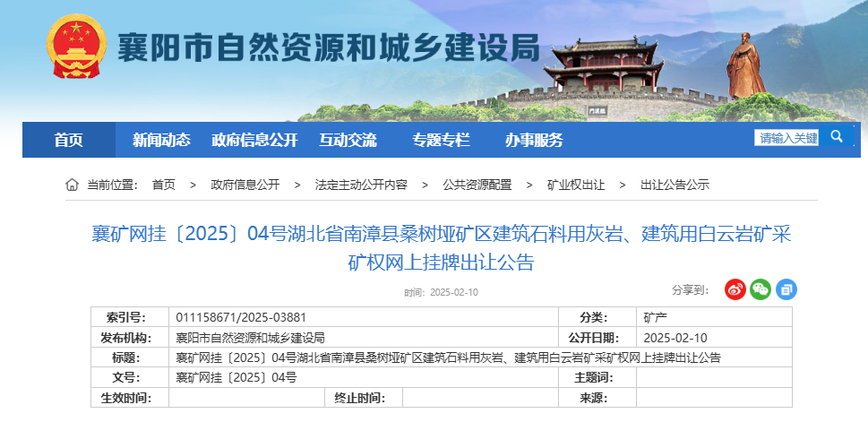Open 政府信息公开 navigation menu

(254, 140)
